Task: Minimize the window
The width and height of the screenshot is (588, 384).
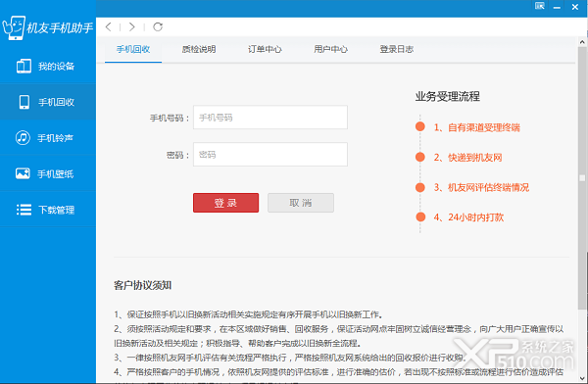Action: pyautogui.click(x=557, y=7)
